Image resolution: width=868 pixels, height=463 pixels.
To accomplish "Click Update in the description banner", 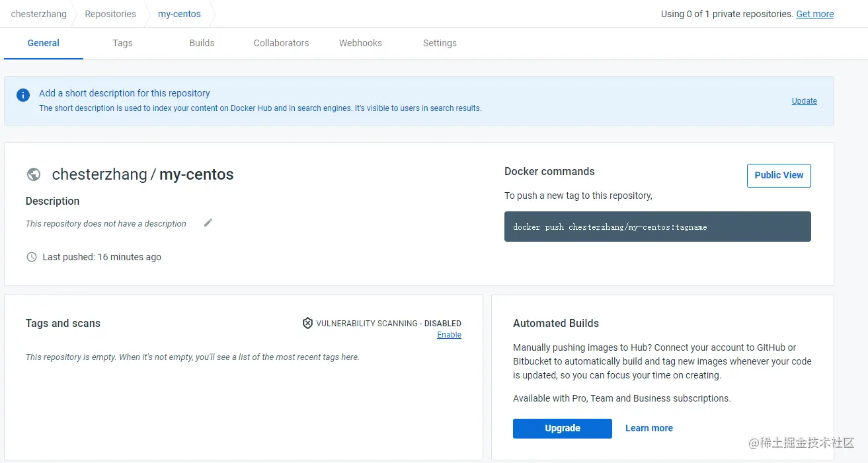I will point(805,101).
